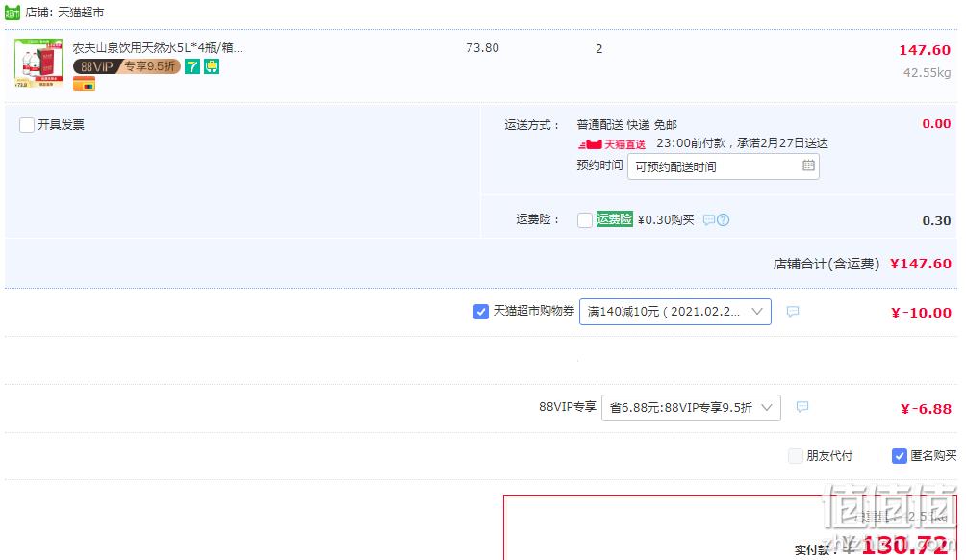Click the 天猫直送 delivery logo
The width and height of the screenshot is (966, 560).
(x=612, y=144)
